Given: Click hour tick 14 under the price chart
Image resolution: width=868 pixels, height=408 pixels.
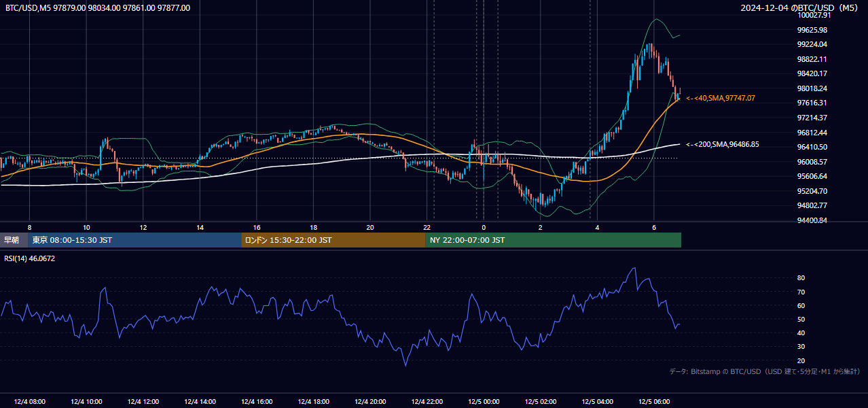Looking at the screenshot, I should 200,227.
